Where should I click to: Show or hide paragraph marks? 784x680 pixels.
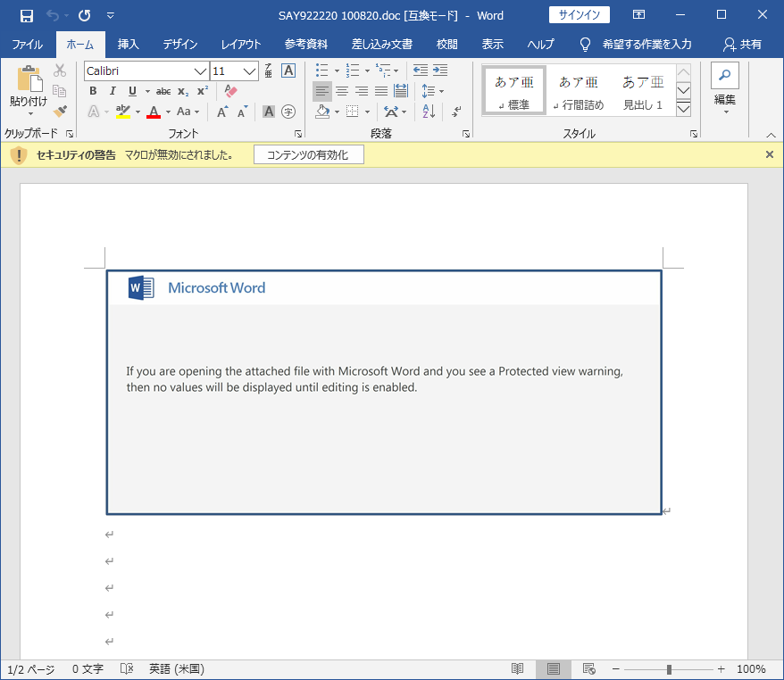456,112
